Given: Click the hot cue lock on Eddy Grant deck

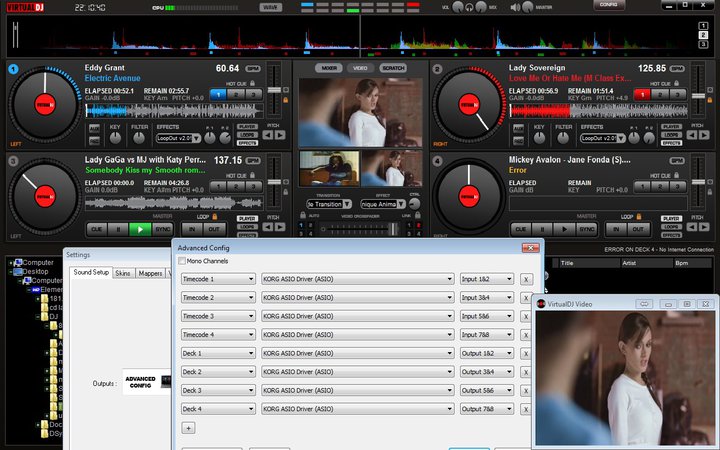Looking at the screenshot, I should (x=253, y=84).
